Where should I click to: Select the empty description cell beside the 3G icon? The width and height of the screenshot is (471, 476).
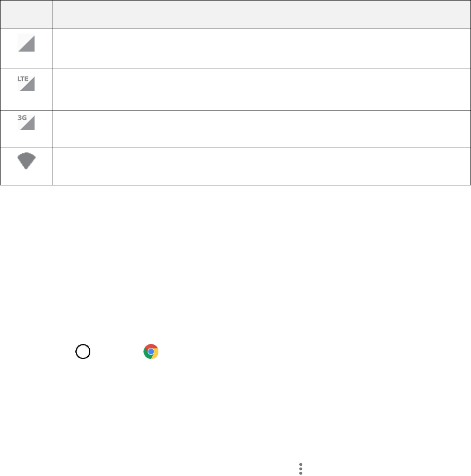(262, 129)
